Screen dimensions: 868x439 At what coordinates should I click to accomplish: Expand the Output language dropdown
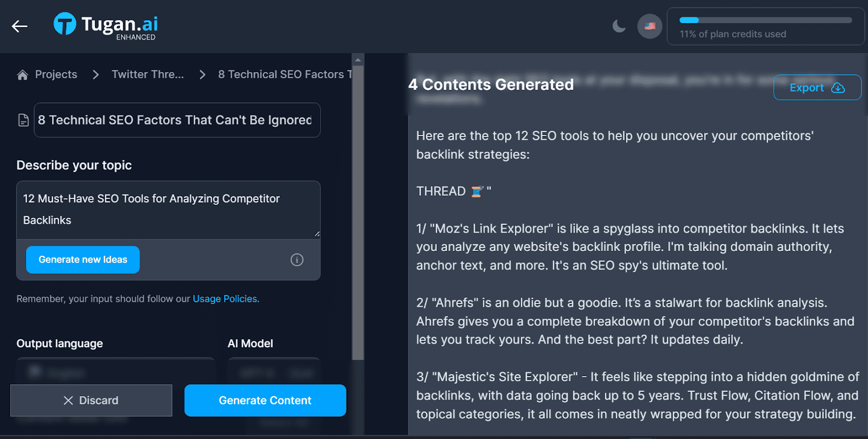[x=115, y=371]
